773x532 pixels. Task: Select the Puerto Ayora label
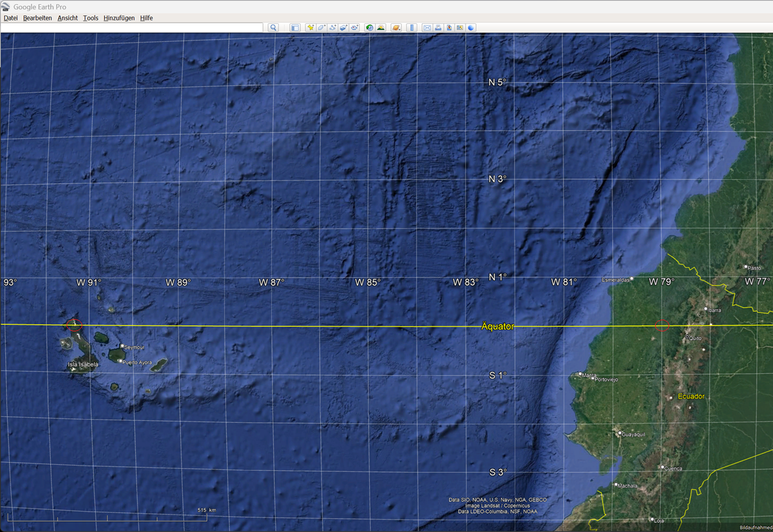coord(137,363)
